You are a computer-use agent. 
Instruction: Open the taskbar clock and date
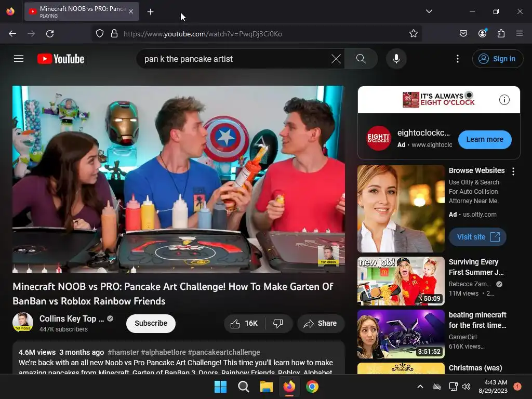click(493, 387)
